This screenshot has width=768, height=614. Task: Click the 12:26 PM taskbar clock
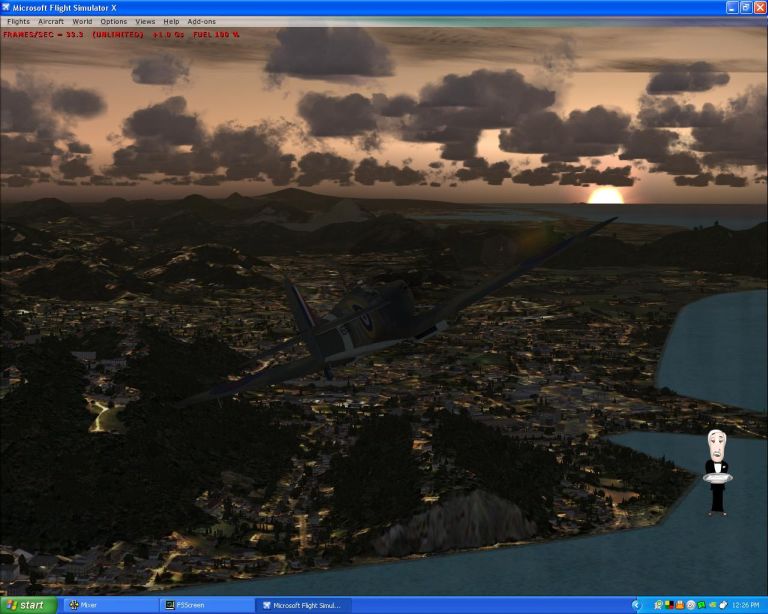[x=745, y=605]
